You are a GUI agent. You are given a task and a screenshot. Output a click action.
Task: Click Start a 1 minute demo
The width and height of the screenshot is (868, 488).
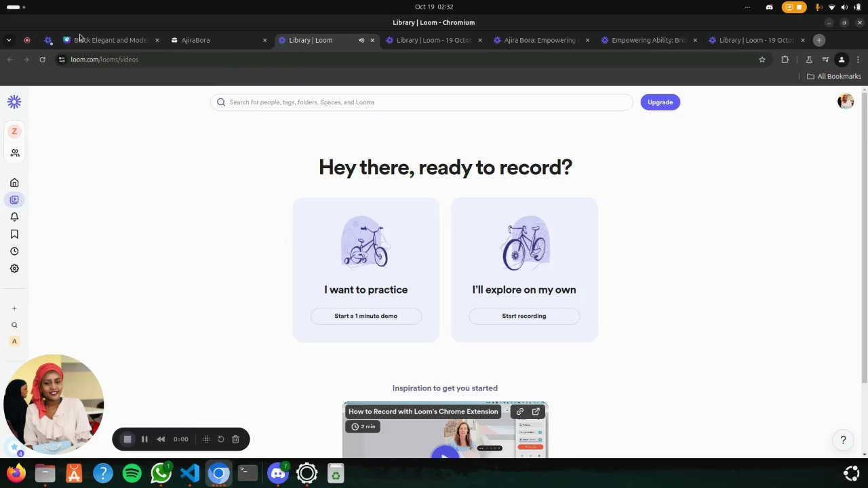(366, 316)
